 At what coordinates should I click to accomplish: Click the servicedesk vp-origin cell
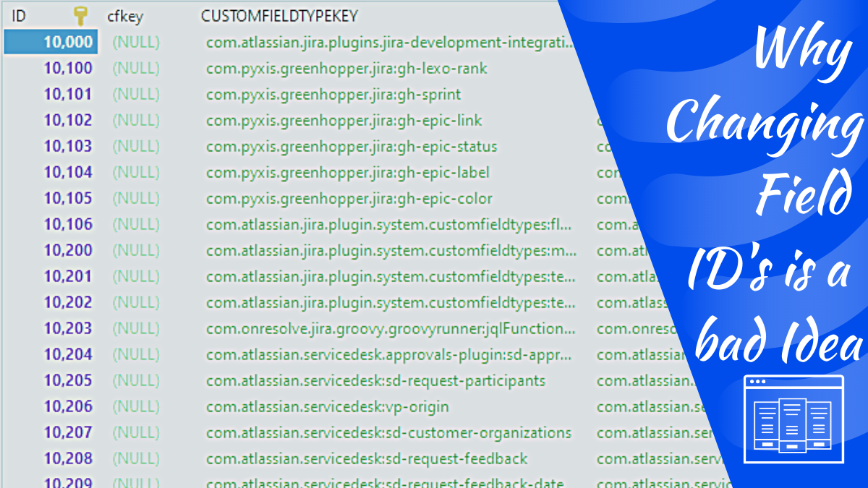(327, 407)
